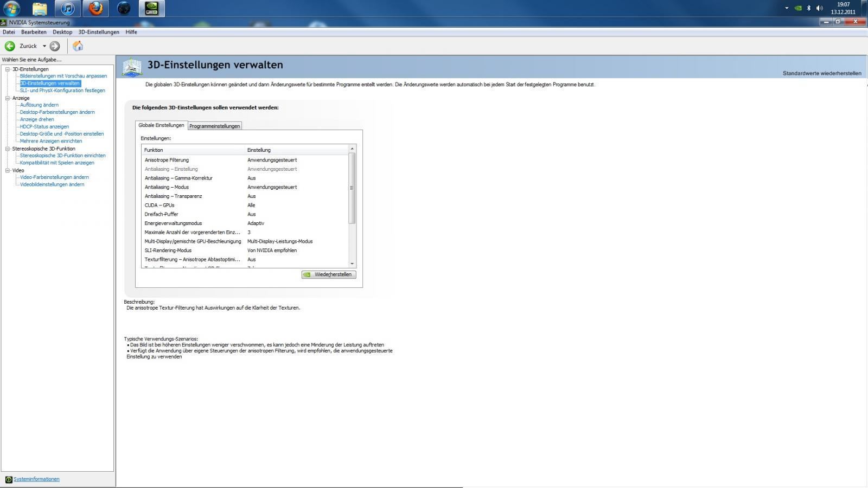
Task: Open the volume control in the tray
Action: [x=819, y=8]
